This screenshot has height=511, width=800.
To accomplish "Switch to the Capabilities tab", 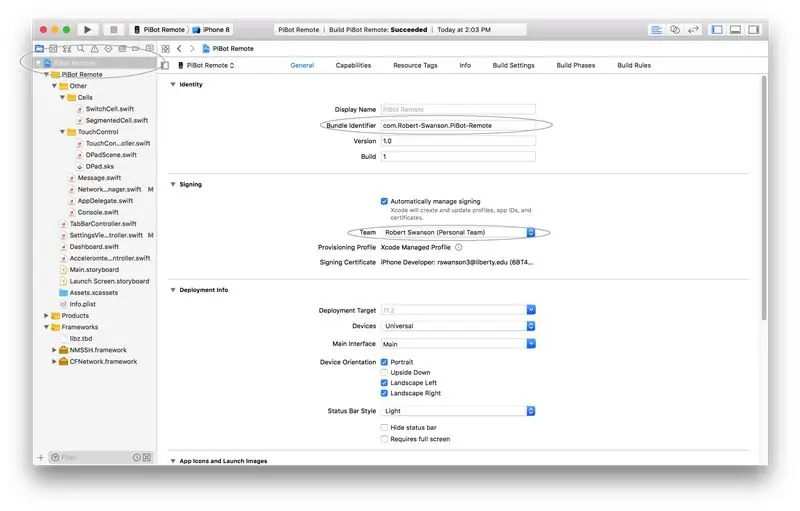I will click(353, 65).
